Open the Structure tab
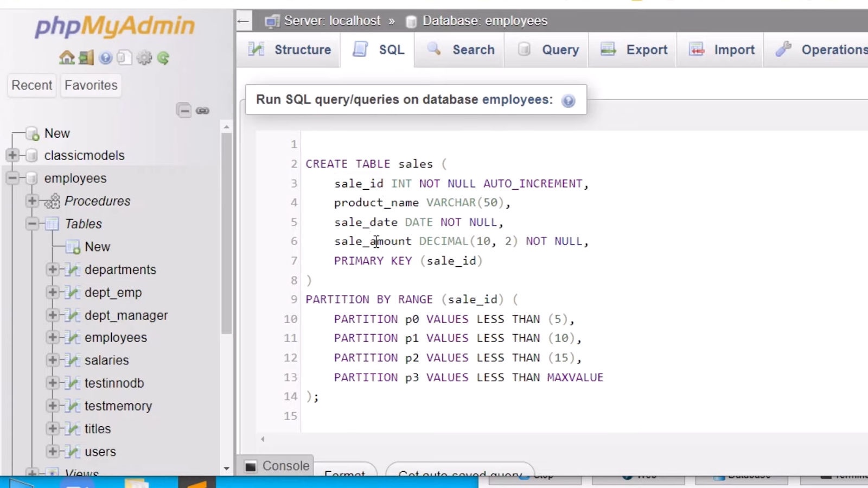 pyautogui.click(x=289, y=50)
